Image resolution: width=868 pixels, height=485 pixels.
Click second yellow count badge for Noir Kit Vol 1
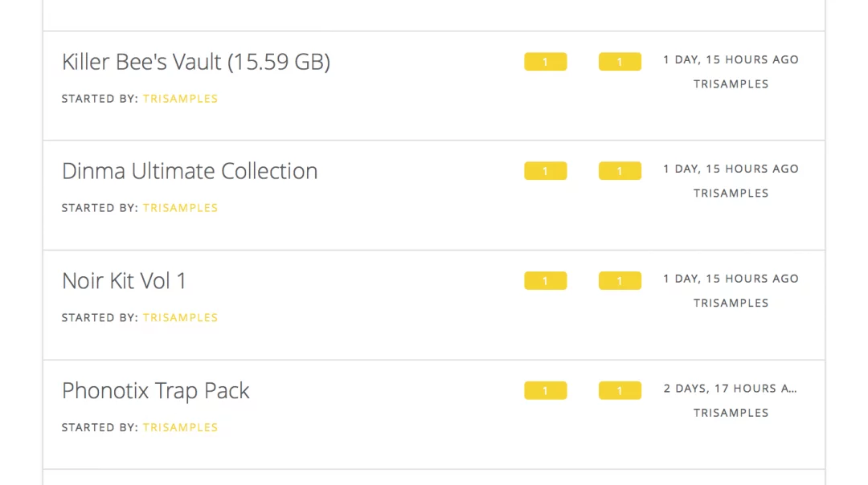point(620,280)
